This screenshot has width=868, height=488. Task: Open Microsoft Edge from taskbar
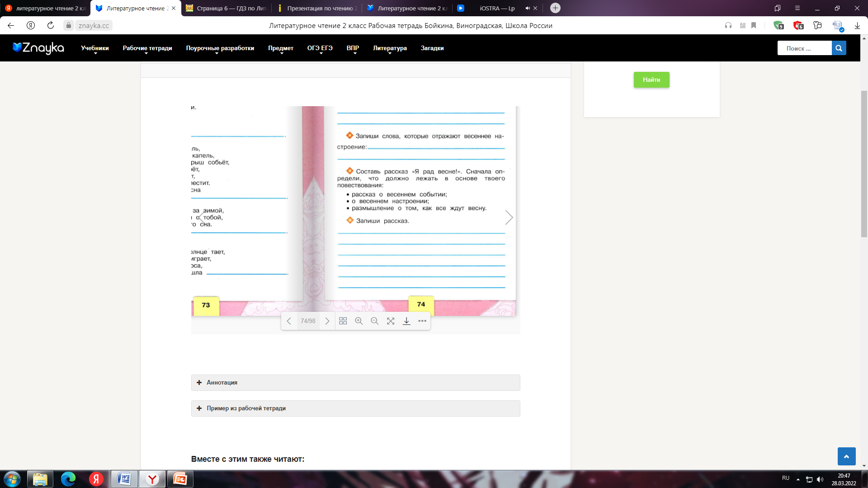68,479
